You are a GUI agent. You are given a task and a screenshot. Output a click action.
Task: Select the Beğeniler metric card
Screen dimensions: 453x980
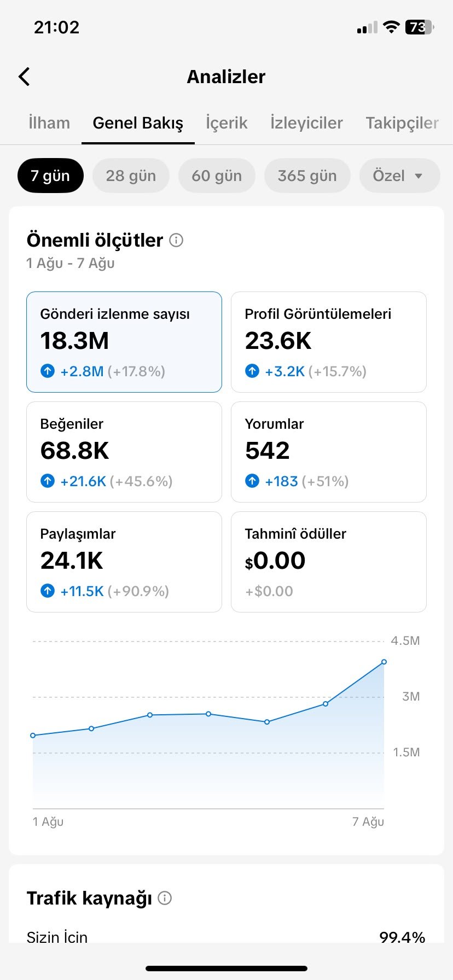coord(124,452)
